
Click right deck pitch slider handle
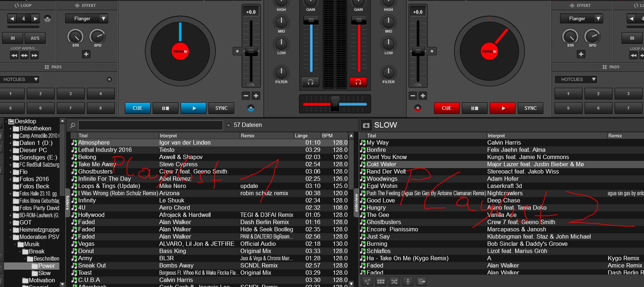click(x=418, y=51)
